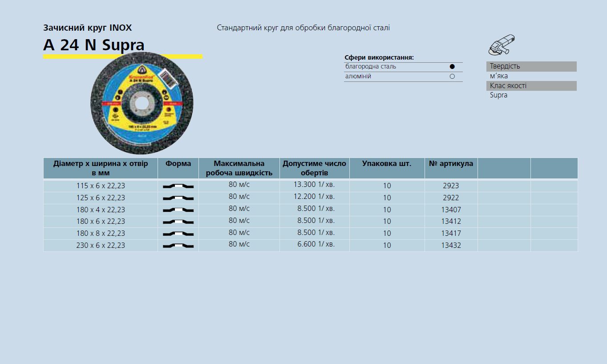This screenshot has height=364, width=607.
Task: Click the '180 x 4 x 22,23' cell
Action: (x=101, y=210)
